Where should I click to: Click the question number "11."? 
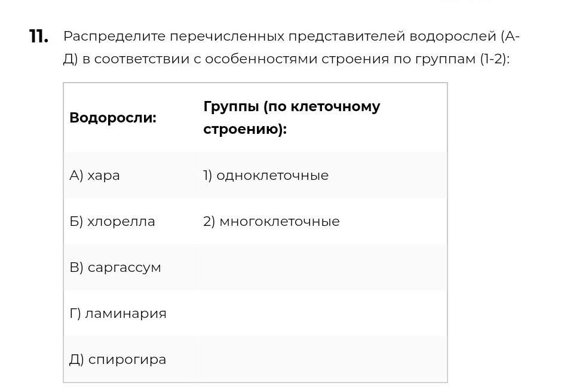pos(39,36)
